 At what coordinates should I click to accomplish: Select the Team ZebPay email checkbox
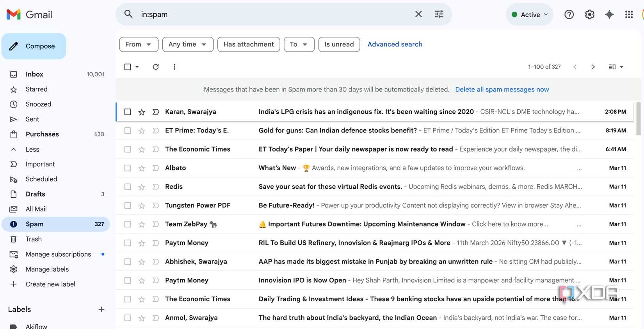point(128,224)
